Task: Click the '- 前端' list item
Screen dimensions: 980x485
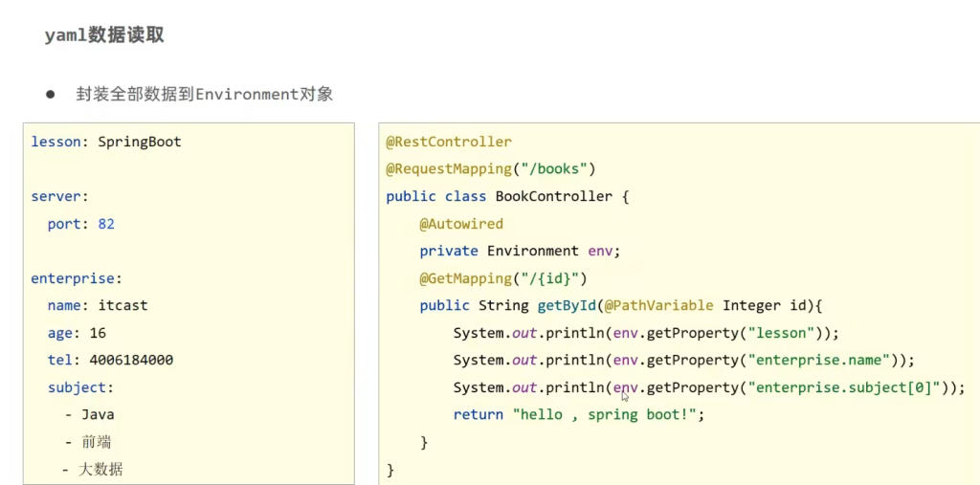Action: 89,442
